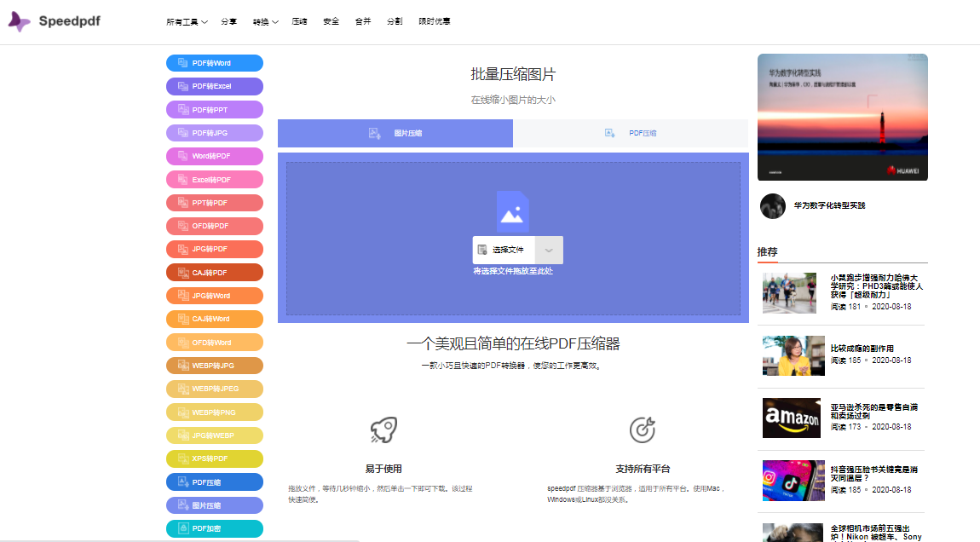Viewport: 980px width, 542px height.
Task: Click the icon on OFD转Word button
Action: point(183,343)
